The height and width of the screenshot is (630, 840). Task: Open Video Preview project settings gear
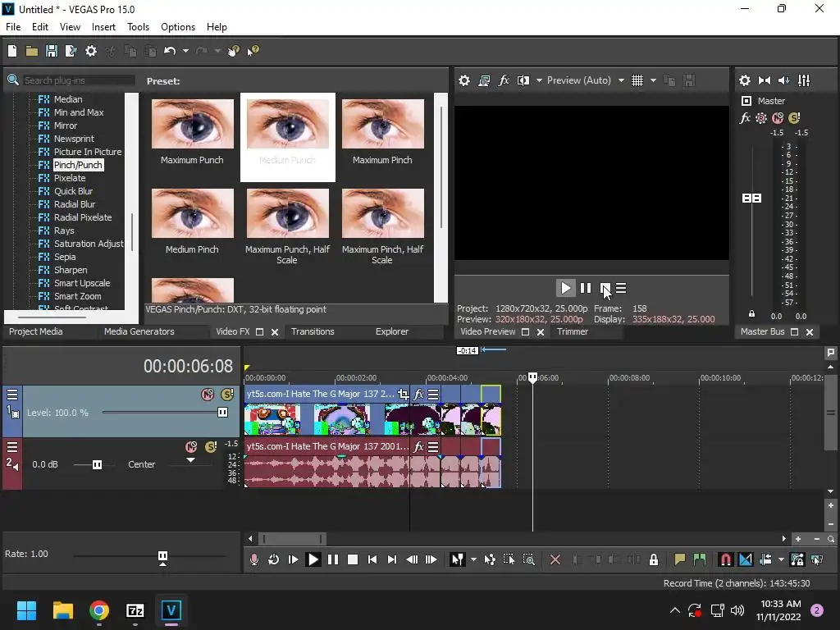coord(464,80)
